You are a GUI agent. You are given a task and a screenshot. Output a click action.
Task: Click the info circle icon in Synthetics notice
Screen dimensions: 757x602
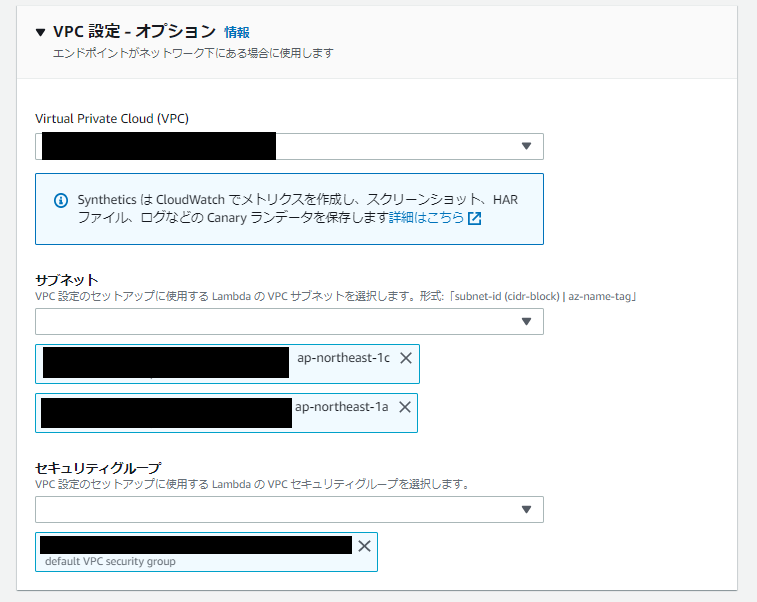coord(61,200)
